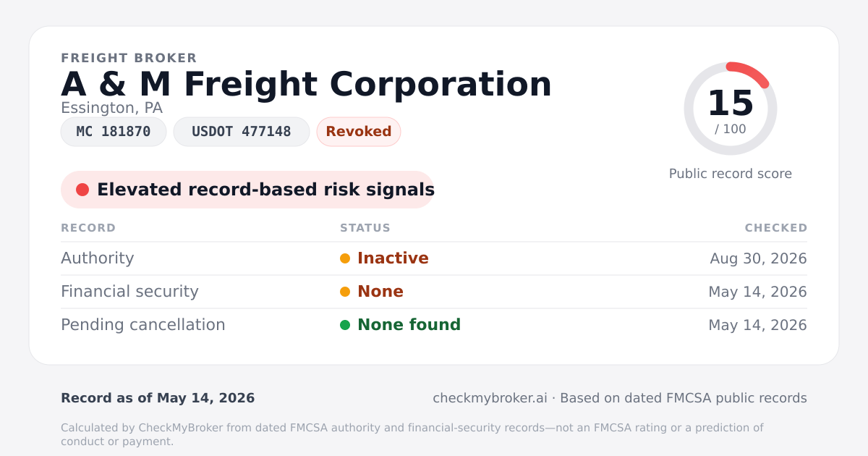This screenshot has height=456, width=868.
Task: Click the green dot next to None found
Action: pos(345,325)
